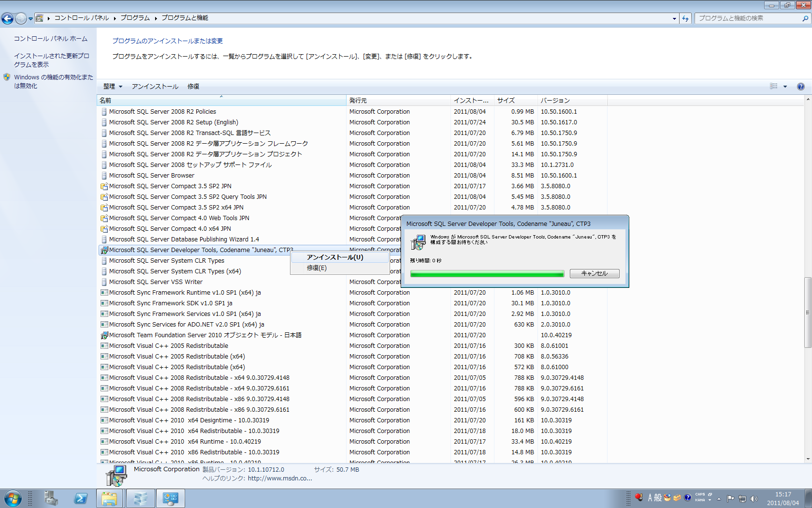
Task: Click the refresh button beside address bar
Action: (685, 18)
